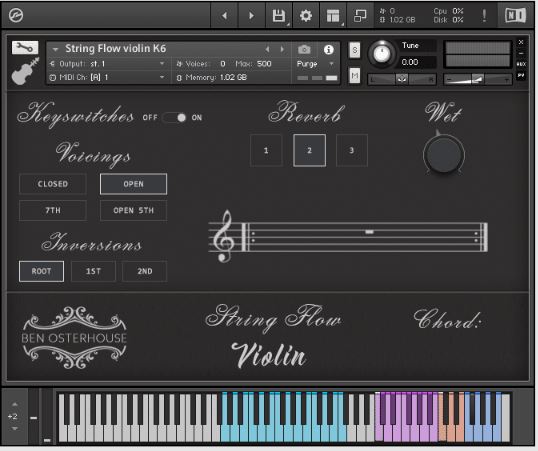Viewport: 538px width, 451px height.
Task: Click the mod wheel strip
Action: [47, 416]
